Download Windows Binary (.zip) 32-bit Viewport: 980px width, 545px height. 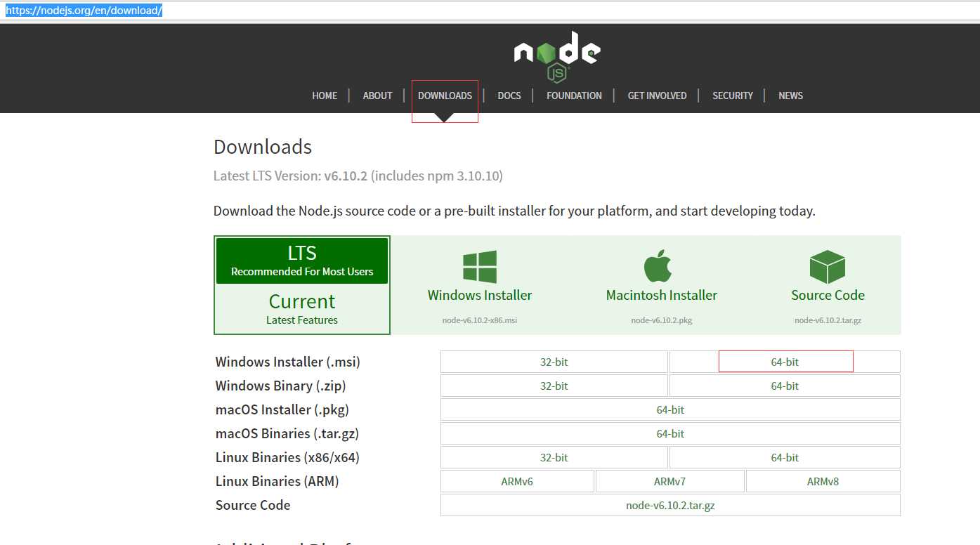554,386
